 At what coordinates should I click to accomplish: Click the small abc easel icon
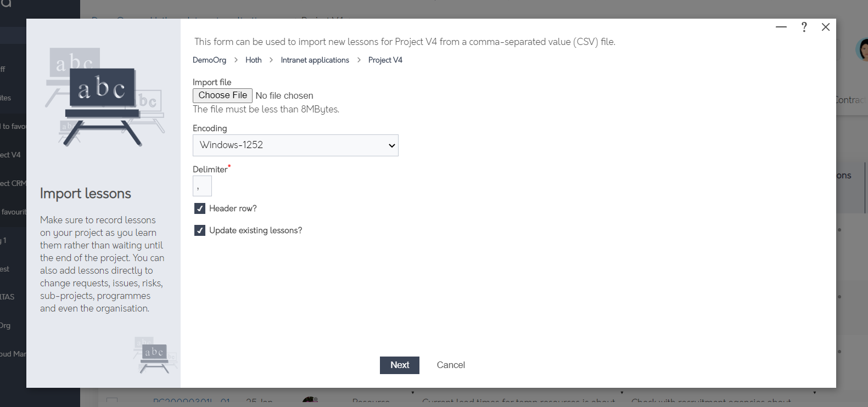click(155, 355)
